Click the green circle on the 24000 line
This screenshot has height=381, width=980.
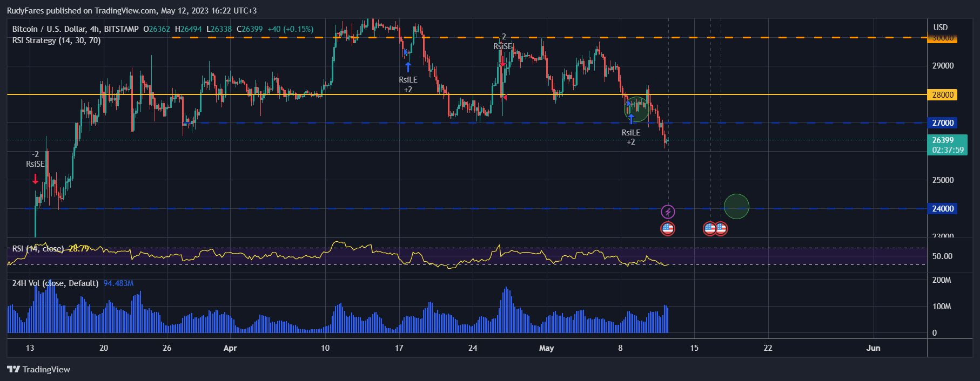tap(736, 207)
